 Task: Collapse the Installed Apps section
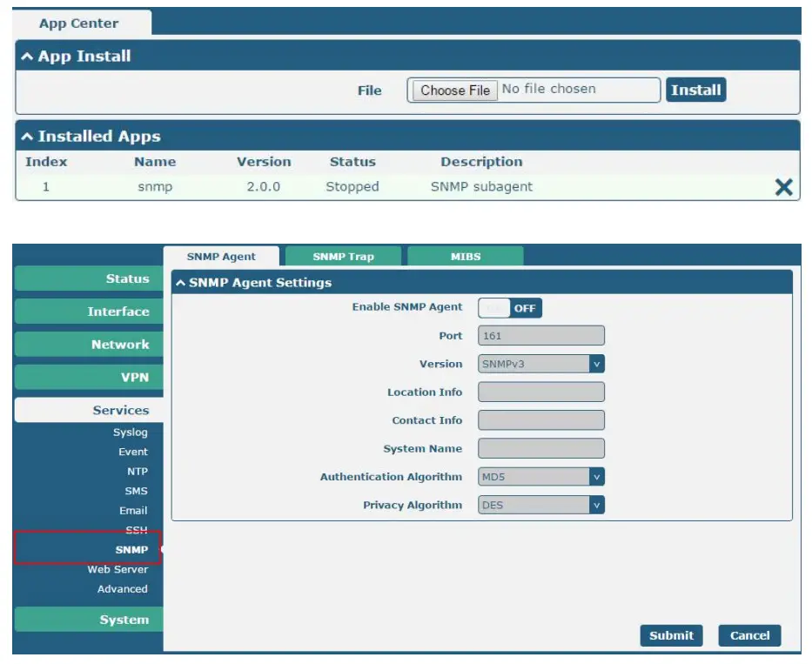[26, 136]
